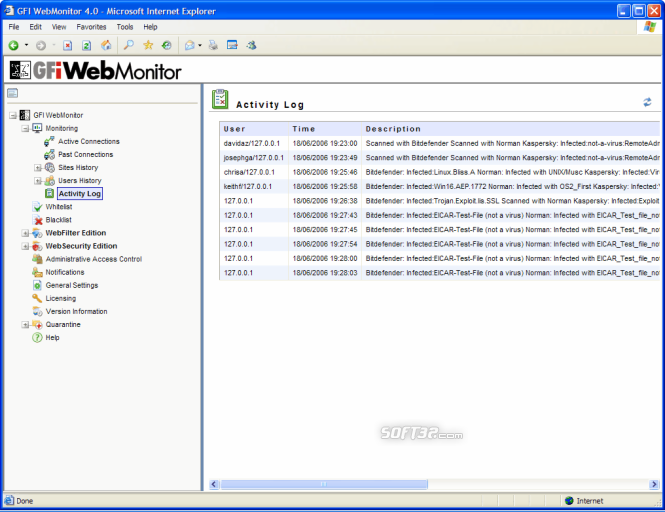
Task: Click the Active Connections tree icon
Action: point(49,141)
